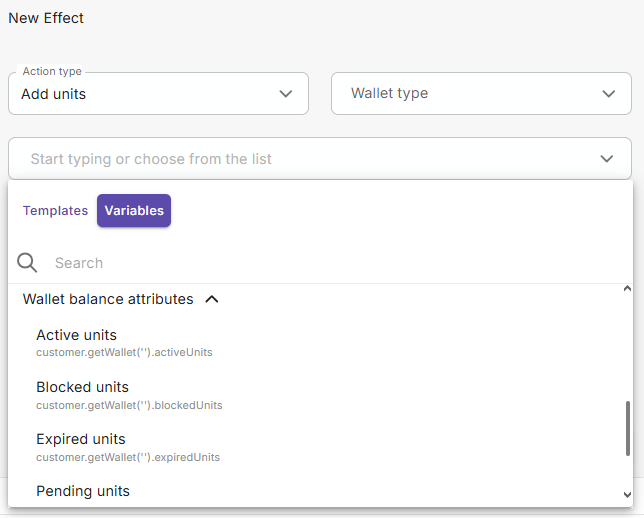
Task: Click the Wallet type chevron icon
Action: (x=609, y=94)
